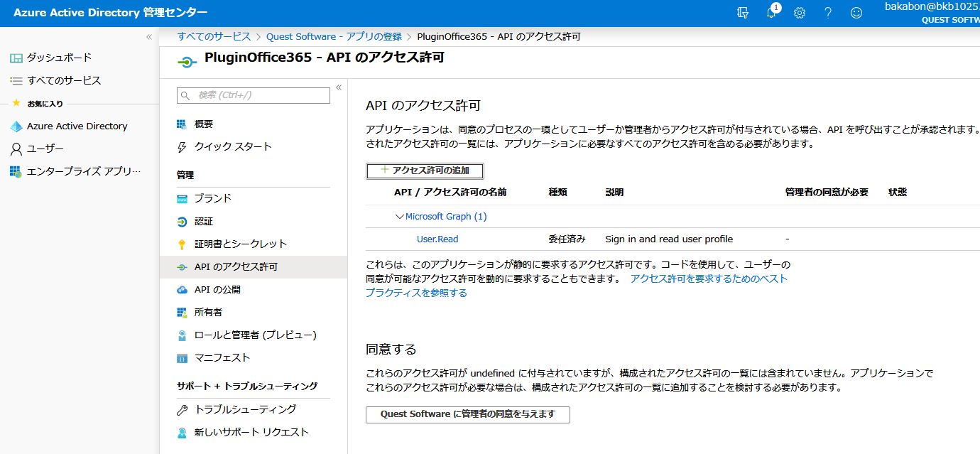Click the Azure Active Directory 管理センター title

pyautogui.click(x=111, y=13)
